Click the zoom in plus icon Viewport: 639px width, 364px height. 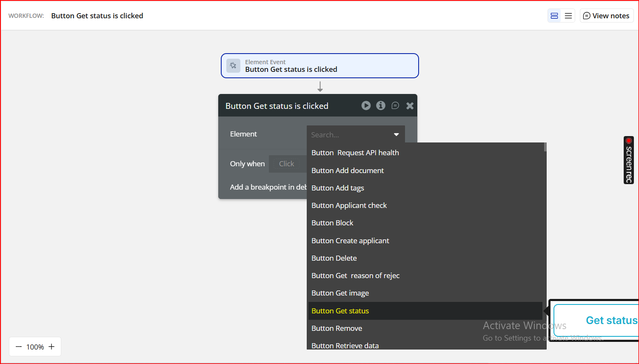[51, 347]
